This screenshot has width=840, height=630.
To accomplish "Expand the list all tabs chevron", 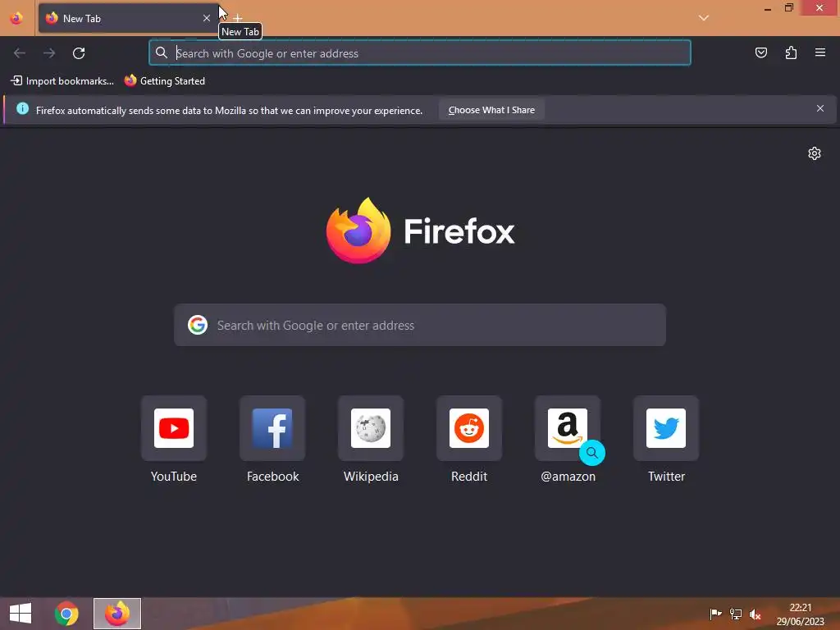I will point(703,18).
